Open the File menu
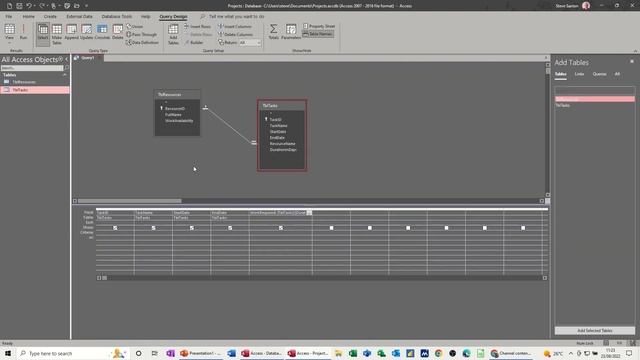This screenshot has height=360, width=640. 9,16
